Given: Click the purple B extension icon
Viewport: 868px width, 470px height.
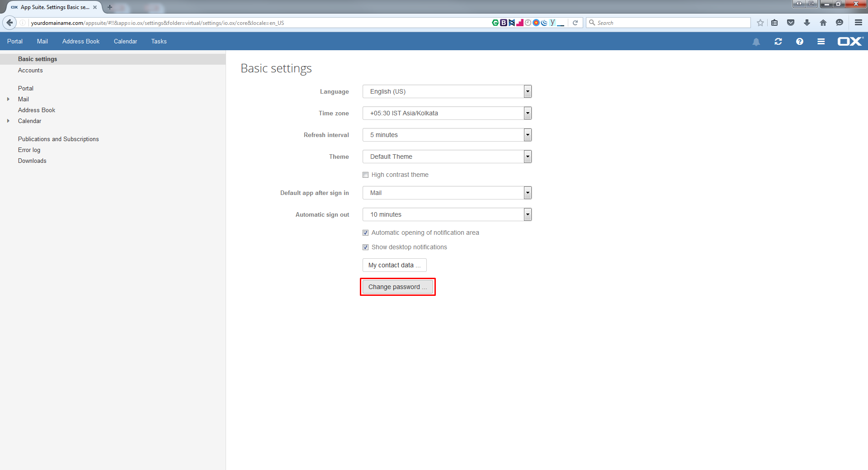Looking at the screenshot, I should point(504,23).
